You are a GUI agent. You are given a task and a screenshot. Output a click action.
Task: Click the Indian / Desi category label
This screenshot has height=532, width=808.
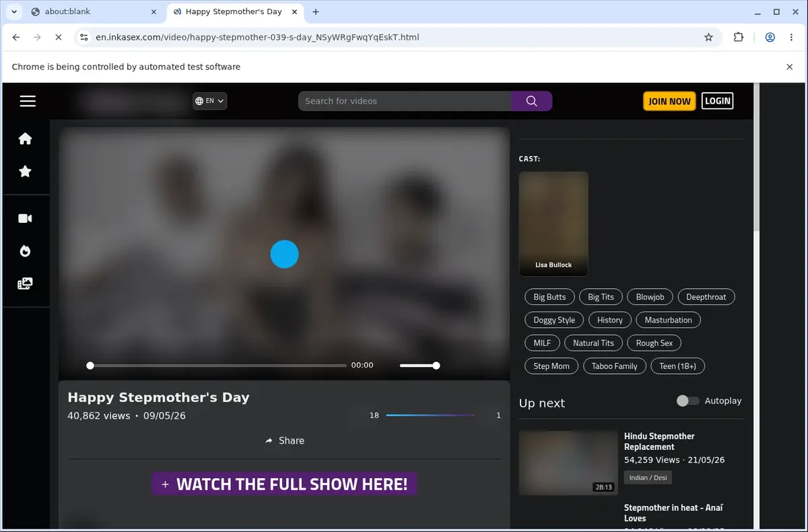tap(648, 477)
